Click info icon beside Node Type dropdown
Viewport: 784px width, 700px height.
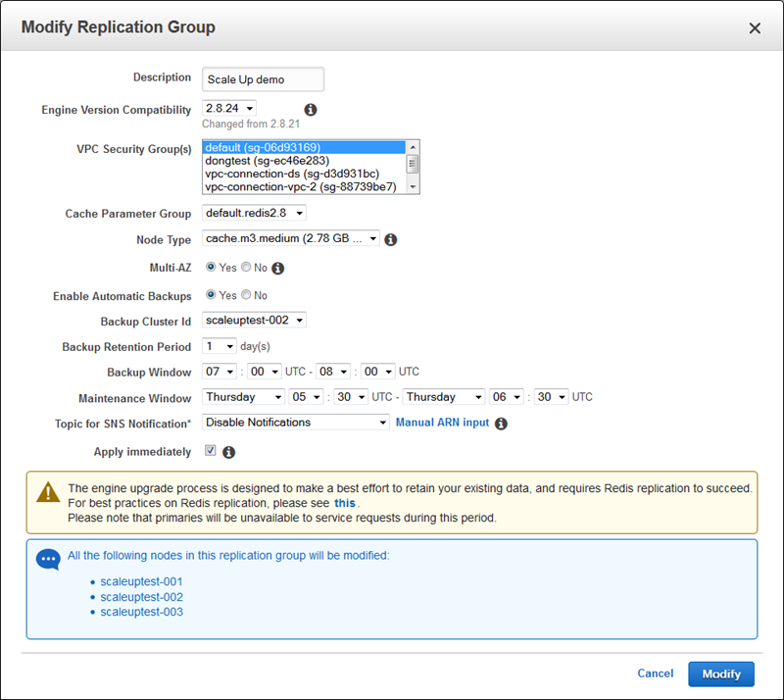coord(390,239)
